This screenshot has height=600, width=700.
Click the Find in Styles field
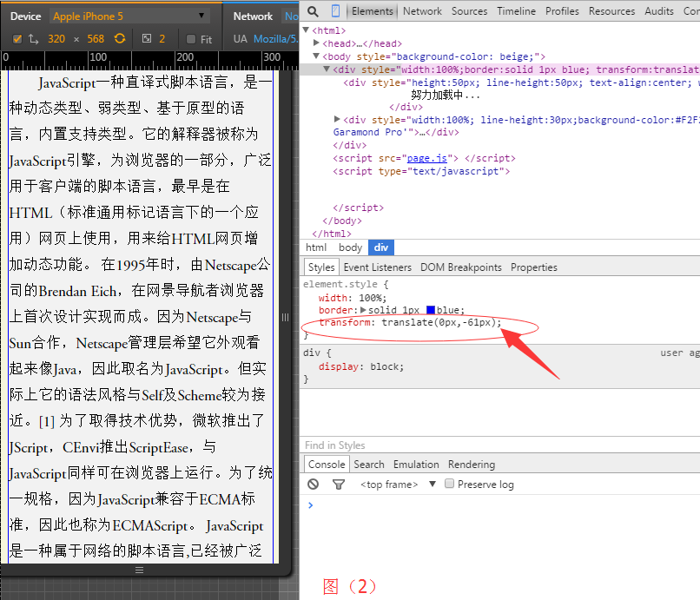499,445
